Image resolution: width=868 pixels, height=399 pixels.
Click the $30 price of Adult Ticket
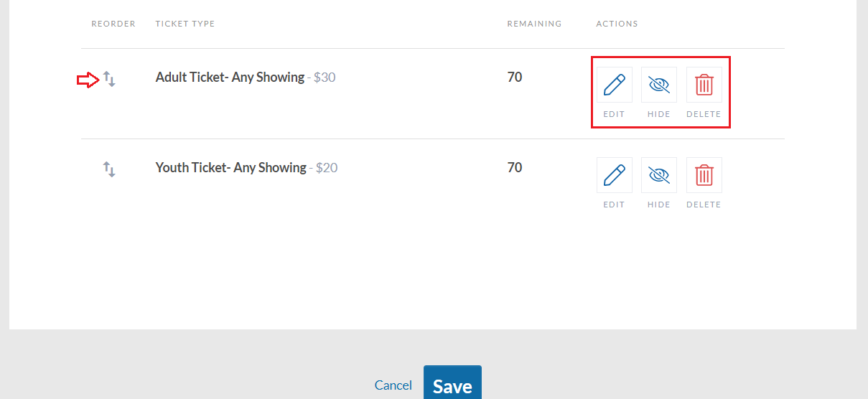point(325,77)
